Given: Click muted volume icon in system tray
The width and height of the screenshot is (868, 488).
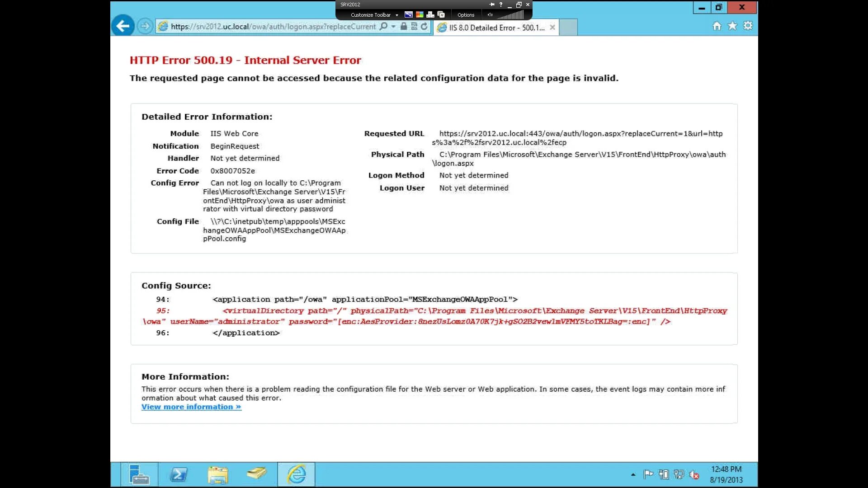Looking at the screenshot, I should pyautogui.click(x=694, y=474).
